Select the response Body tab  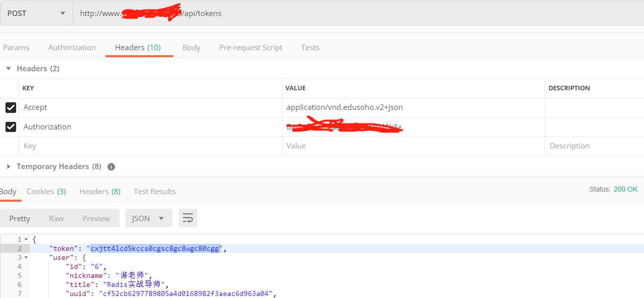click(x=8, y=192)
